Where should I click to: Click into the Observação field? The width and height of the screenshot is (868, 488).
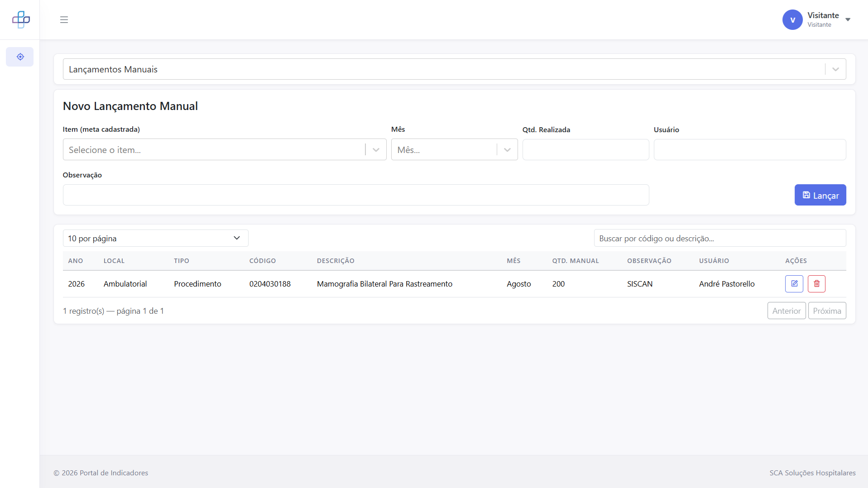click(x=356, y=195)
